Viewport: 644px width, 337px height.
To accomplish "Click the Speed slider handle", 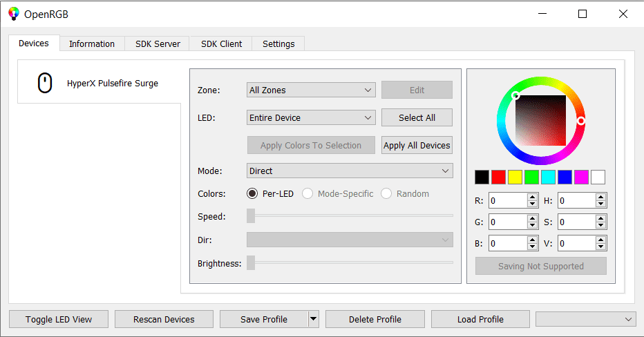I will (x=251, y=215).
